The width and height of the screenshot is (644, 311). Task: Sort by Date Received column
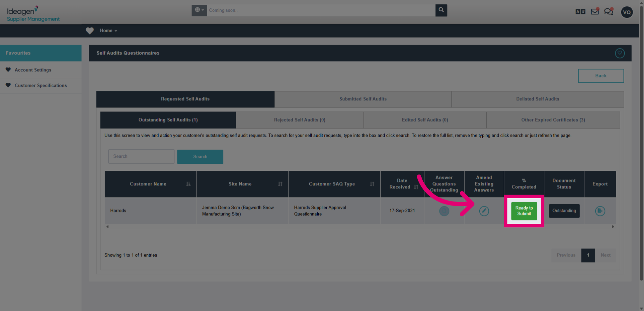[x=402, y=184]
